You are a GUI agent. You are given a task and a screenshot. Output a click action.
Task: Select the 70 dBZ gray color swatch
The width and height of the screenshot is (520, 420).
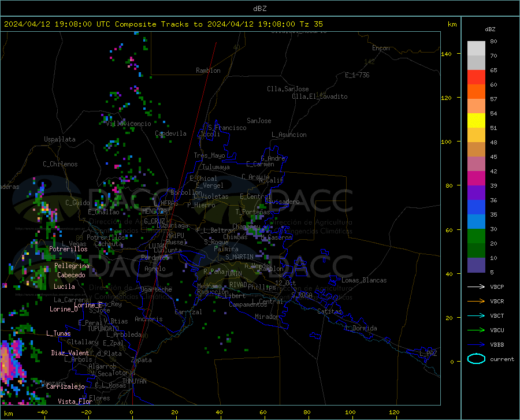(x=476, y=49)
